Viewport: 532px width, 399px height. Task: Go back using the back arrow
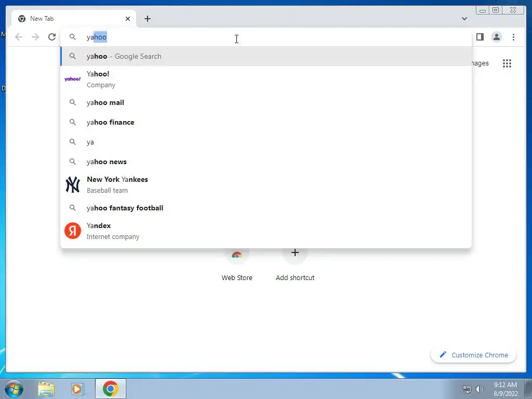click(19, 37)
